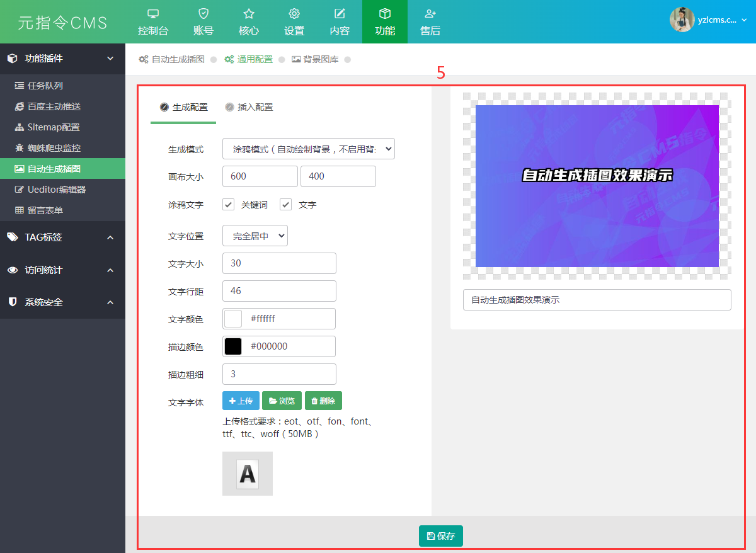Image resolution: width=756 pixels, height=553 pixels.
Task: Click the 设置 gear icon
Action: coord(294,14)
